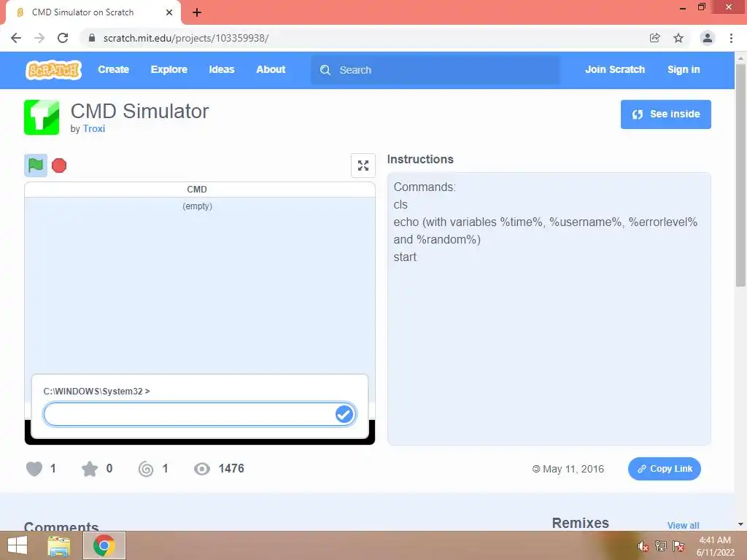
Task: Click View all remixes link
Action: click(683, 525)
